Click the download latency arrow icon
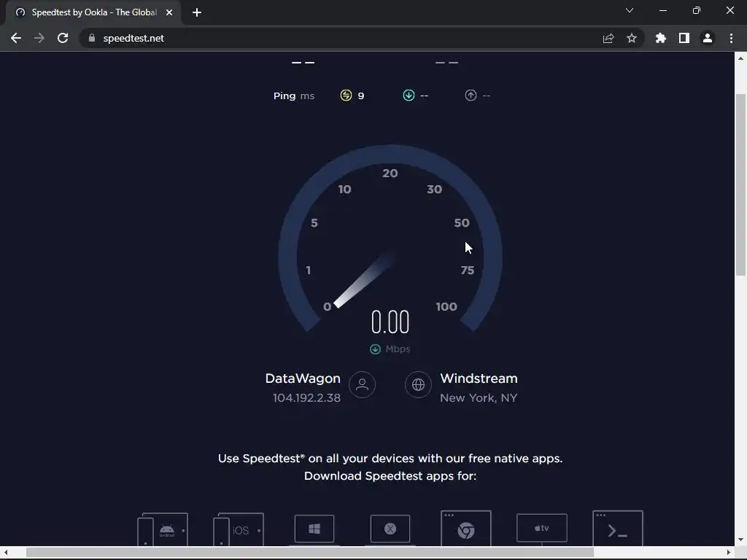Screen dimensions: 747x560 (409, 96)
